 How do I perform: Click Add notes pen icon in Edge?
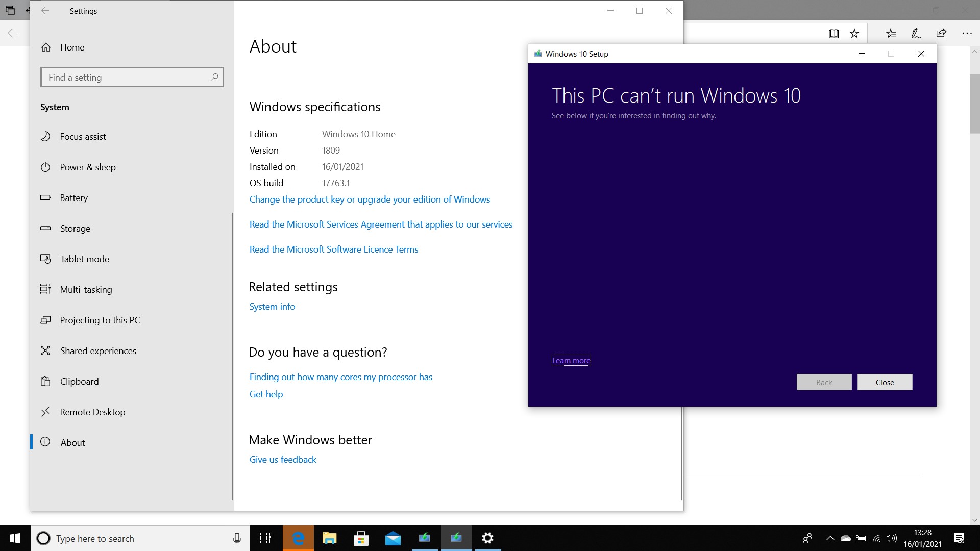click(x=916, y=34)
